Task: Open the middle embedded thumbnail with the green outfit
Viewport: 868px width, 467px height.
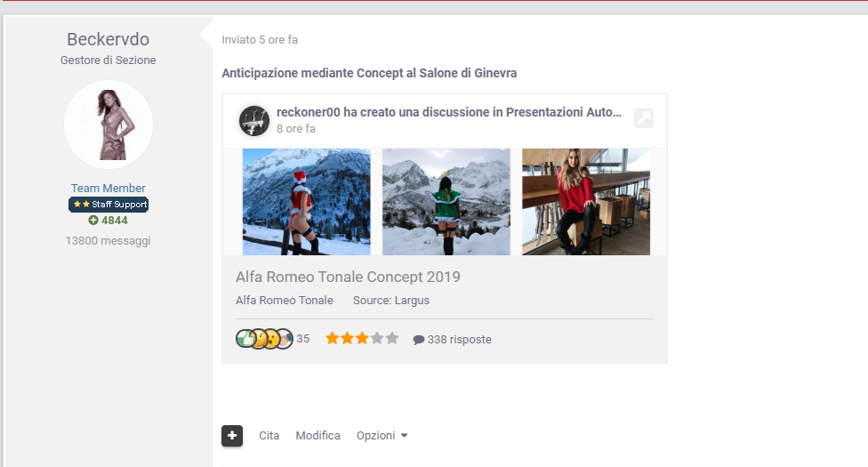Action: pyautogui.click(x=446, y=202)
